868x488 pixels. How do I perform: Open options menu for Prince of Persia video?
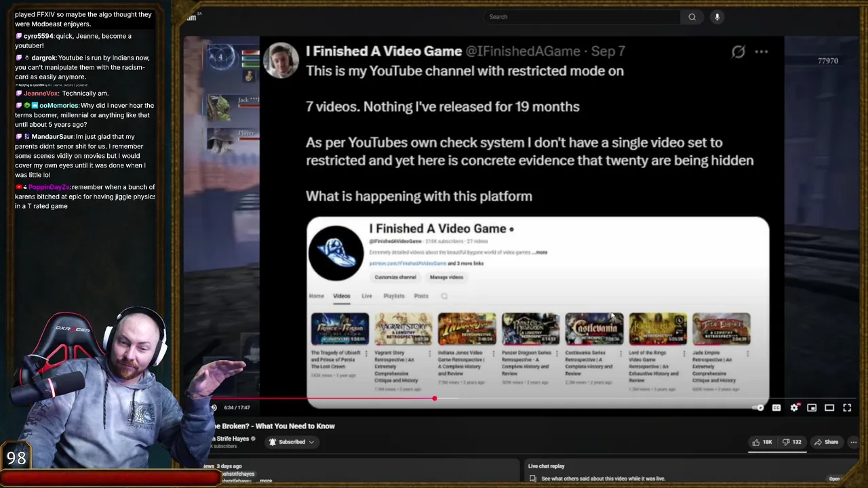click(x=366, y=353)
